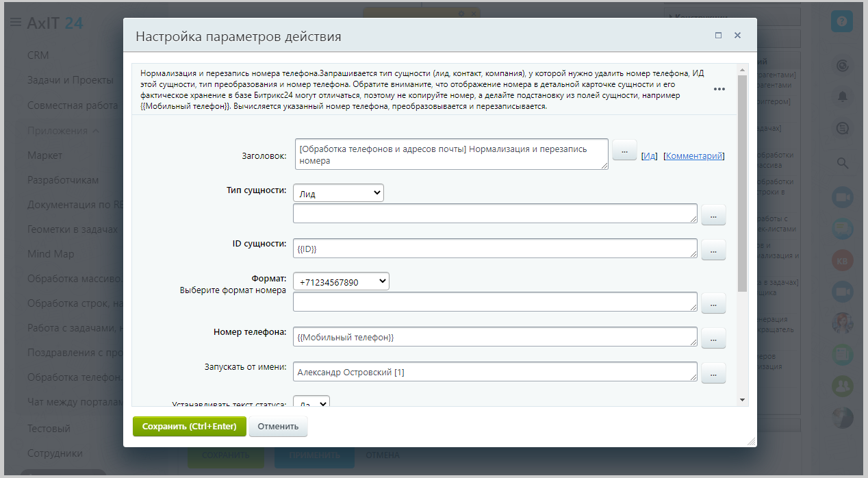
Task: Click the help question mark icon
Action: point(841,21)
